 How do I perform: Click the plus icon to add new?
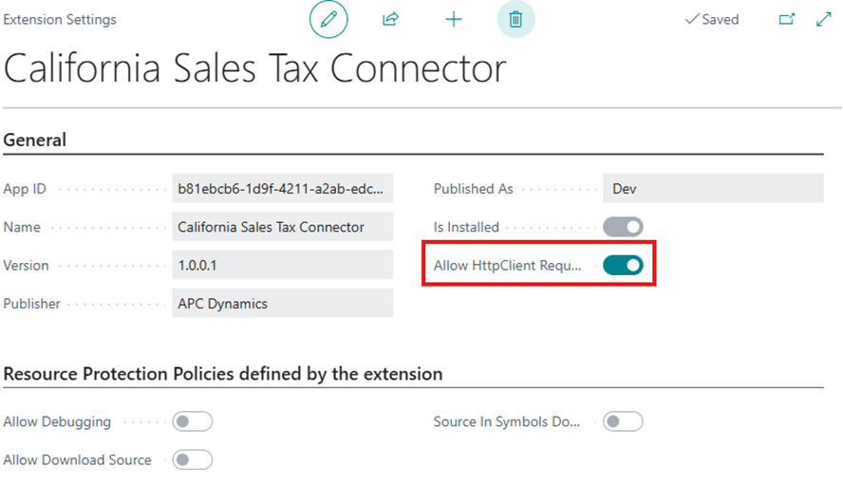454,19
